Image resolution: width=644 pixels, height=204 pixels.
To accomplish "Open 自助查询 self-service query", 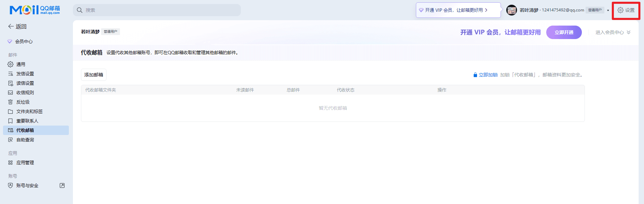I will pyautogui.click(x=25, y=140).
